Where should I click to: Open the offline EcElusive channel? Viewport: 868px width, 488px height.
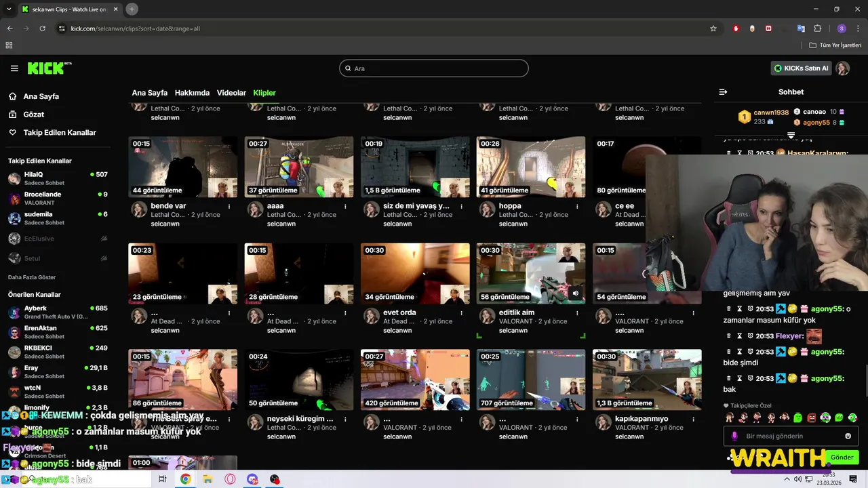tap(58, 239)
